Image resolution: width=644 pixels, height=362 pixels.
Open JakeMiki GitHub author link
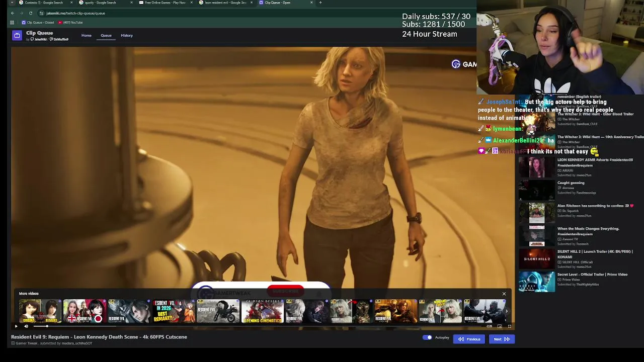[x=39, y=39]
